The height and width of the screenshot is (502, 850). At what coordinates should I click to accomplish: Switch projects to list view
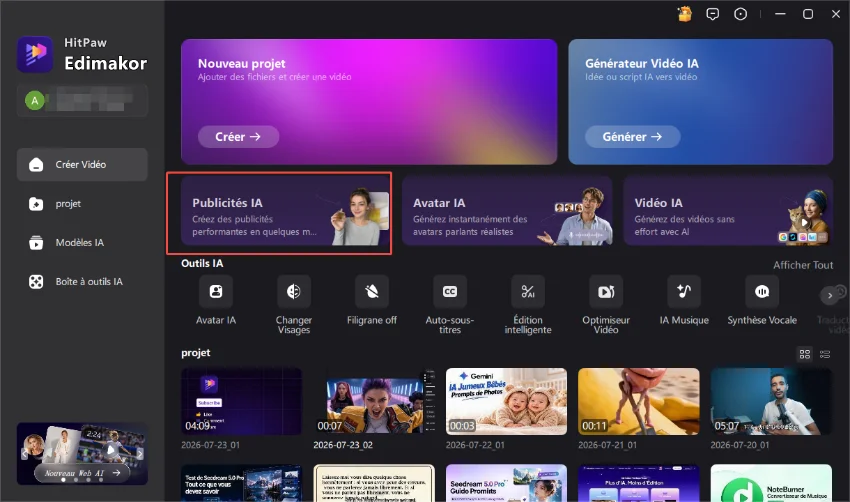(825, 354)
